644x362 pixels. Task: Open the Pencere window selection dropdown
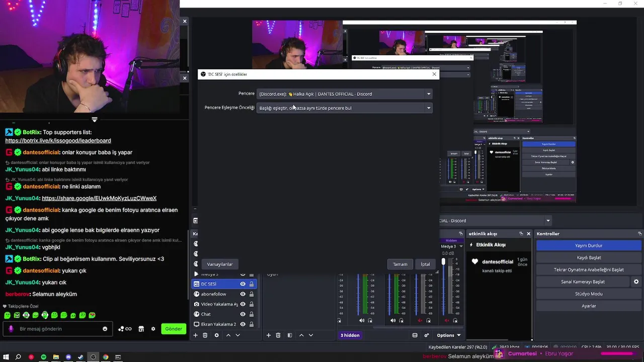345,94
